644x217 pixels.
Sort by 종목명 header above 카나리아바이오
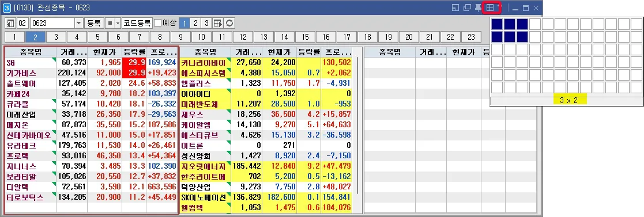pos(205,52)
